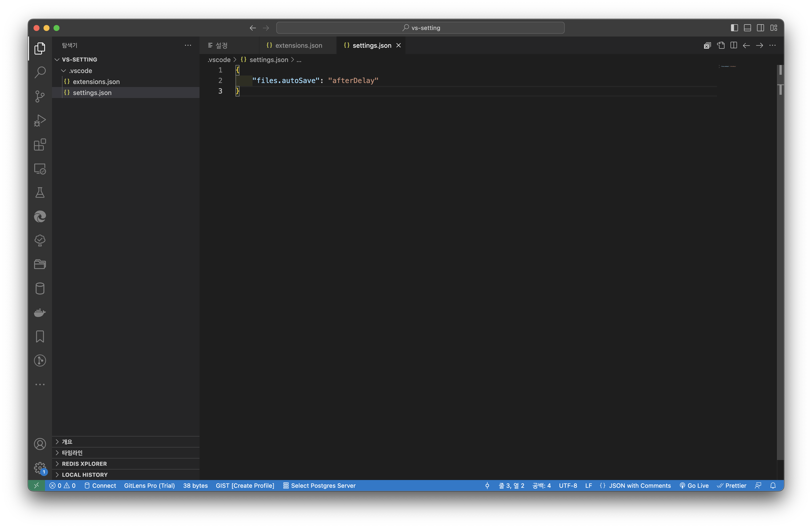Open the Testing flask icon
This screenshot has height=528, width=812.
click(40, 193)
